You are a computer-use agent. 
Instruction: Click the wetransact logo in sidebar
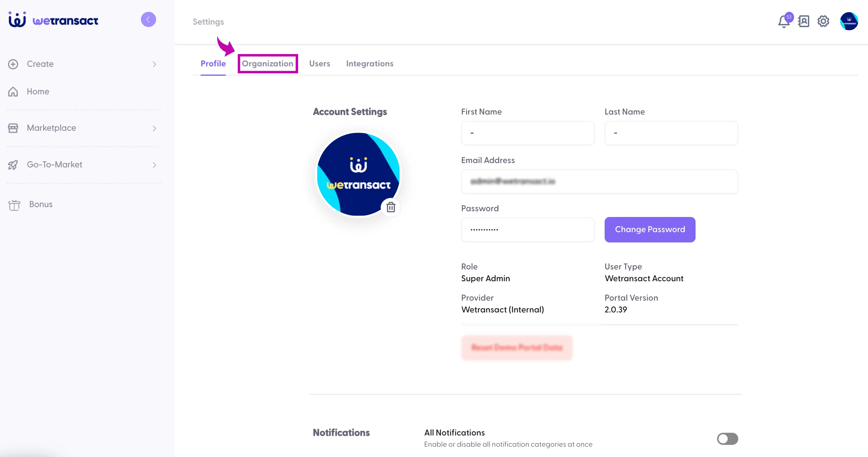coord(53,20)
